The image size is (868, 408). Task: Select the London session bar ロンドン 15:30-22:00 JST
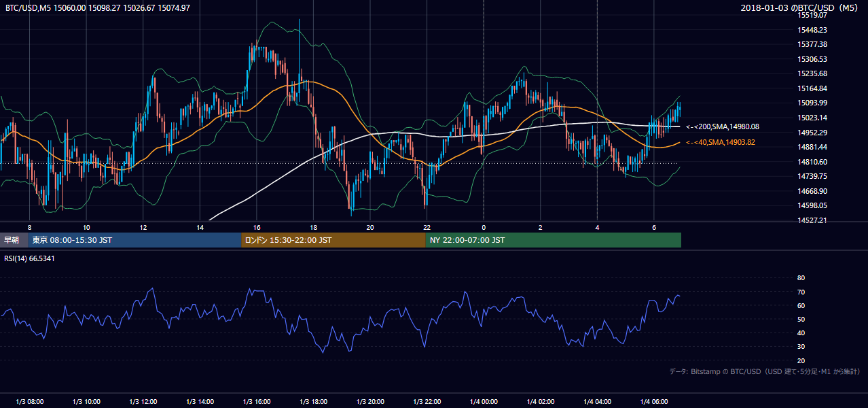pos(333,240)
